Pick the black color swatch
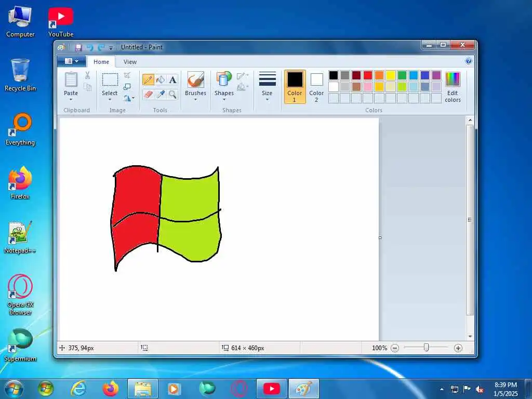 tap(334, 75)
